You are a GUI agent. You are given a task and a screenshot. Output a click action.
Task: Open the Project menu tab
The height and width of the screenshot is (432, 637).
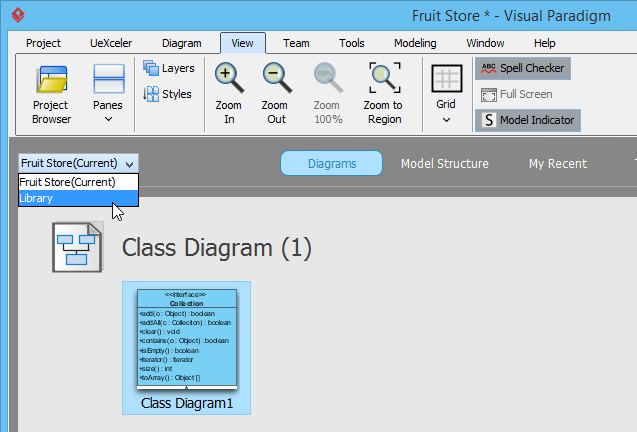pos(43,43)
